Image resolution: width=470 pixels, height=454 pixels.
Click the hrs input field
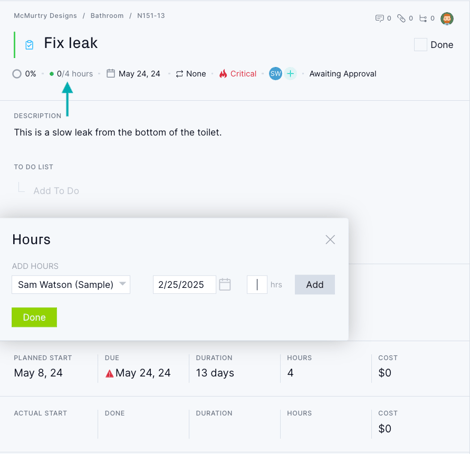click(x=257, y=284)
